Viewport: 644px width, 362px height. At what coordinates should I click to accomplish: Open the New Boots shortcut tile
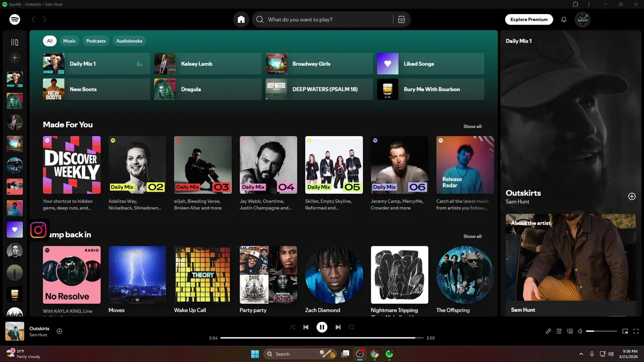pyautogui.click(x=97, y=89)
